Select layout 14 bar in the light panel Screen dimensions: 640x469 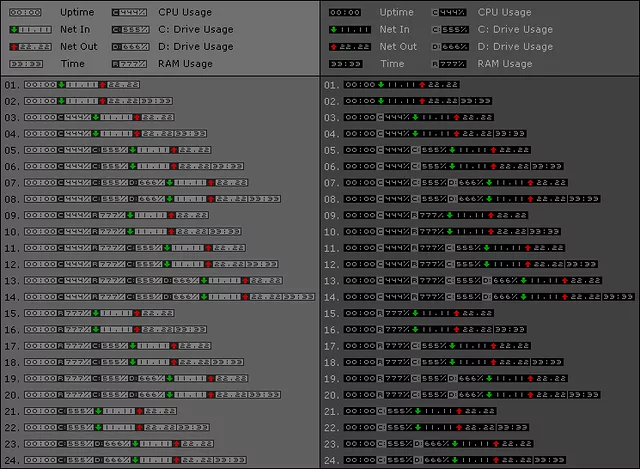click(161, 296)
